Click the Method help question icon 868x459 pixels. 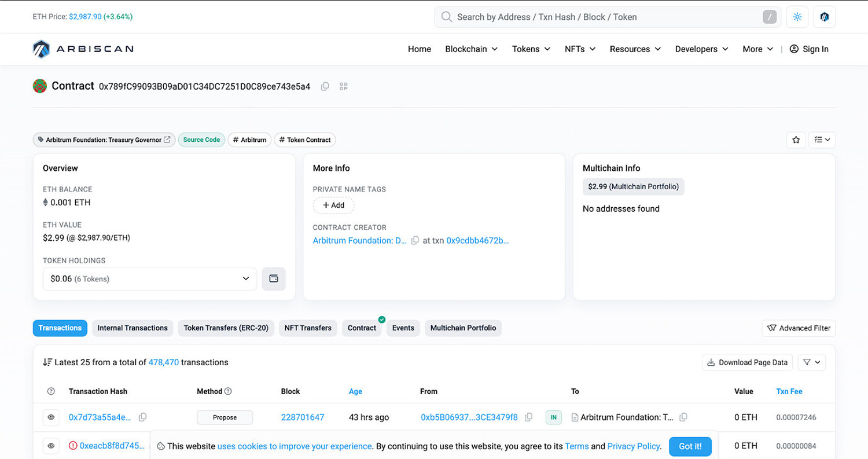point(228,391)
